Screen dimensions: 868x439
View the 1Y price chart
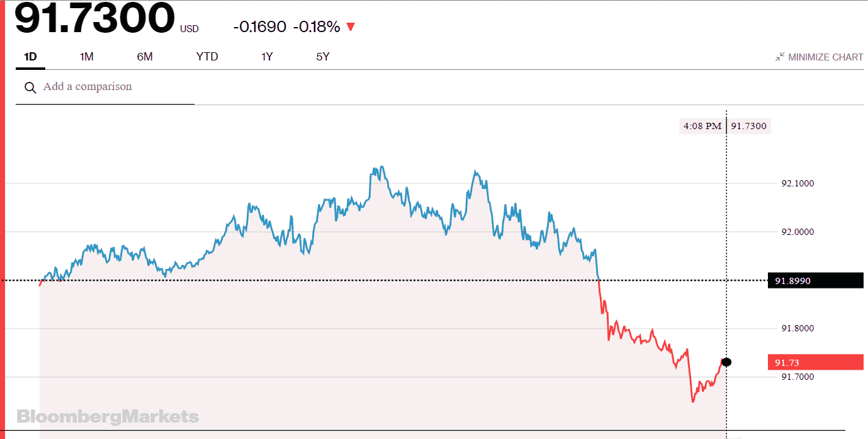click(x=266, y=56)
